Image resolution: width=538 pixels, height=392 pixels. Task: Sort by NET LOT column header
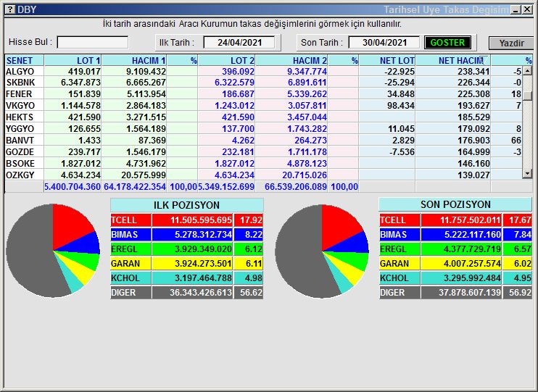[x=387, y=61]
